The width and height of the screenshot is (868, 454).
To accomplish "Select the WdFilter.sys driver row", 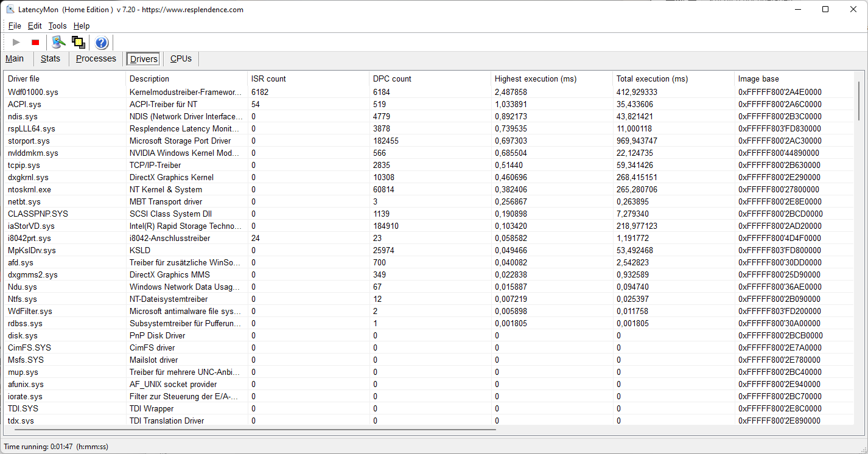I will pyautogui.click(x=429, y=311).
